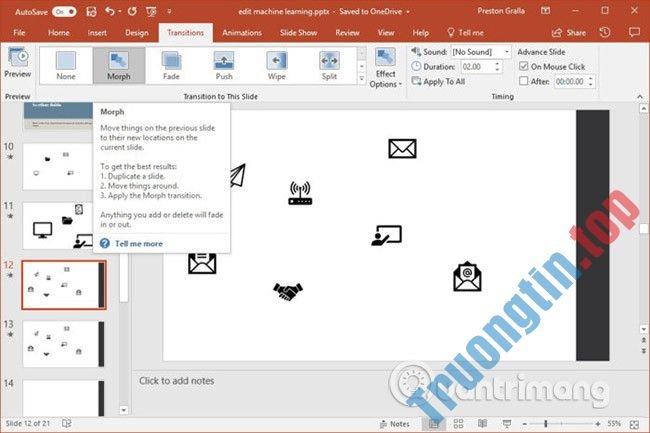Click thumbnail pane scroll-down arrow
The image size is (650, 433).
click(x=124, y=410)
